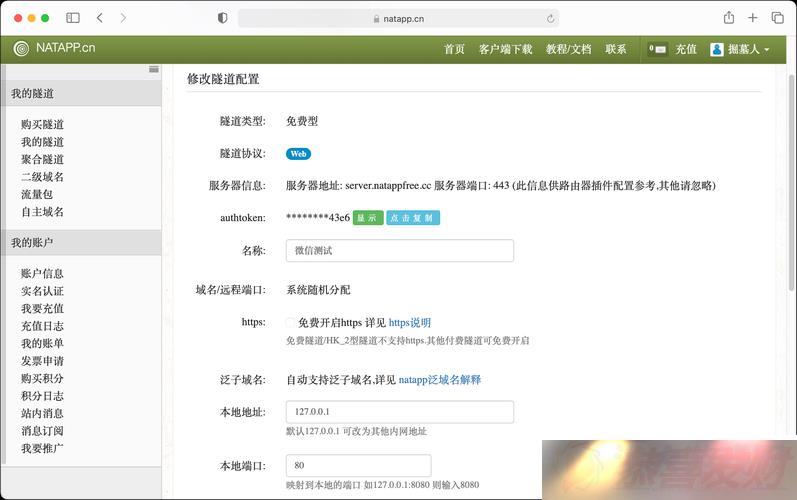This screenshot has width=797, height=500.
Task: Select the 免费型 tunnel type text
Action: point(302,121)
